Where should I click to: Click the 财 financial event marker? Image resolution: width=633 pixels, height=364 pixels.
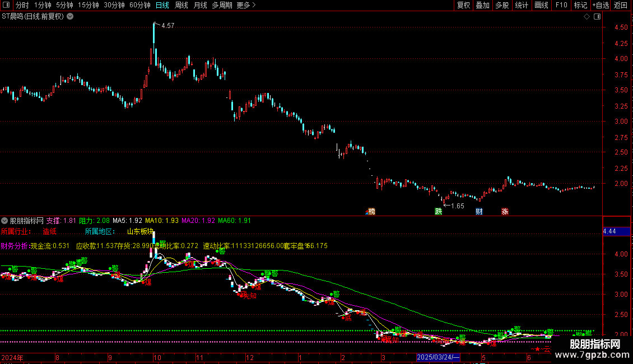(x=479, y=212)
